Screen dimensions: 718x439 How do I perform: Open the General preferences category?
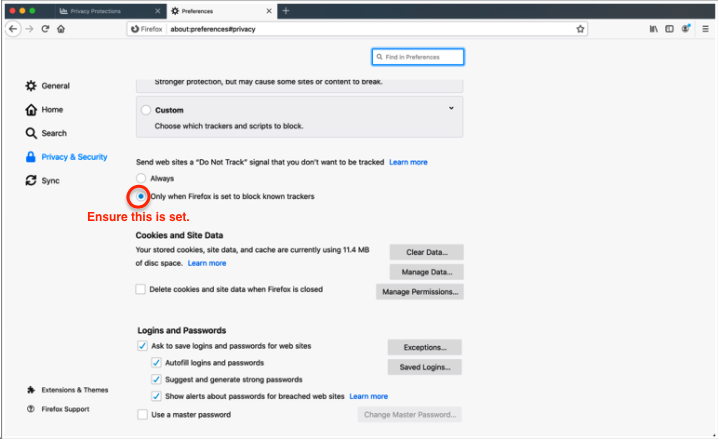point(48,86)
